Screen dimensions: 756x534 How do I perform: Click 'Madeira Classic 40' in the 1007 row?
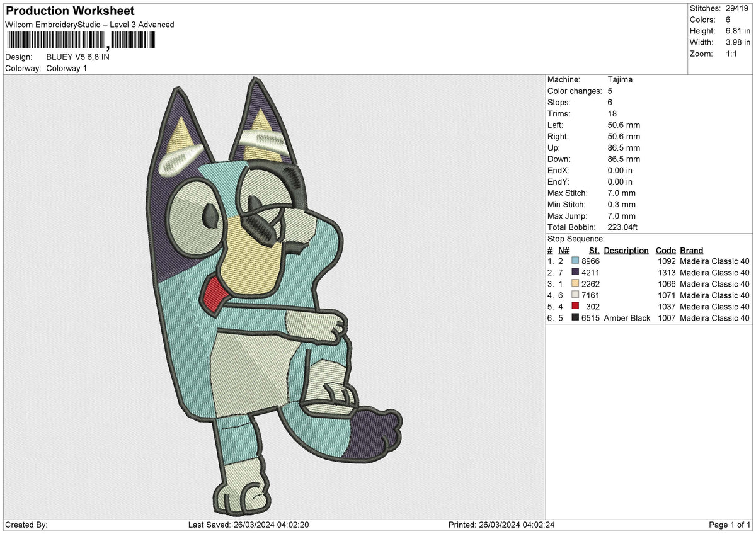coord(715,318)
